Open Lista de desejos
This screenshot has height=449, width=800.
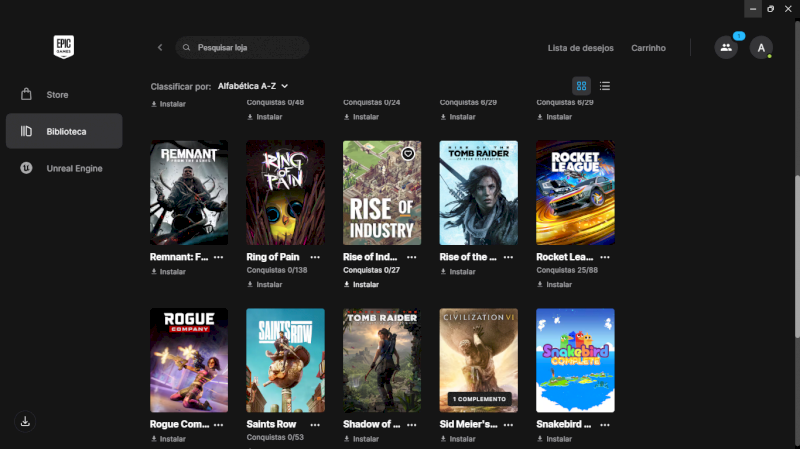(579, 48)
